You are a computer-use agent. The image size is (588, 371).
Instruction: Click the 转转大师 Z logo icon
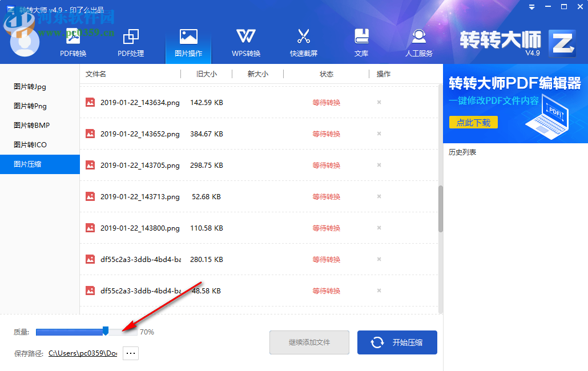(x=562, y=42)
